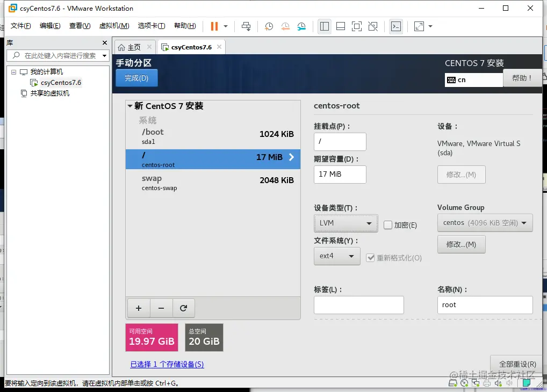Click the pause virtual machine icon

click(214, 26)
